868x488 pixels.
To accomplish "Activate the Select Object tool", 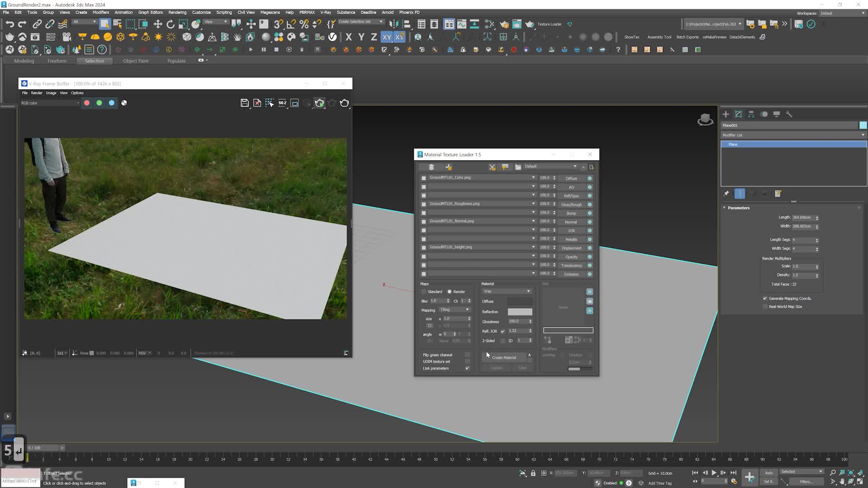I will coord(104,24).
